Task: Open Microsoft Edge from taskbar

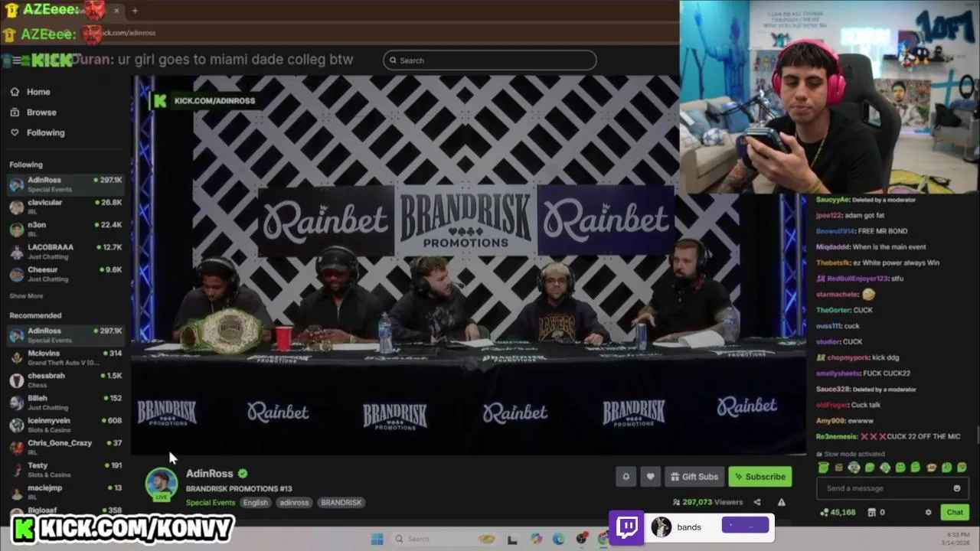Action: click(x=558, y=539)
